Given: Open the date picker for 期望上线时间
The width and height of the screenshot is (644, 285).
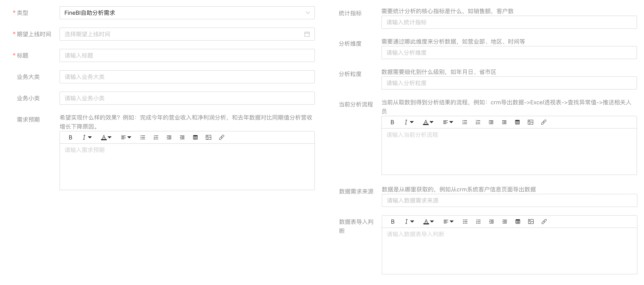Looking at the screenshot, I should 307,34.
